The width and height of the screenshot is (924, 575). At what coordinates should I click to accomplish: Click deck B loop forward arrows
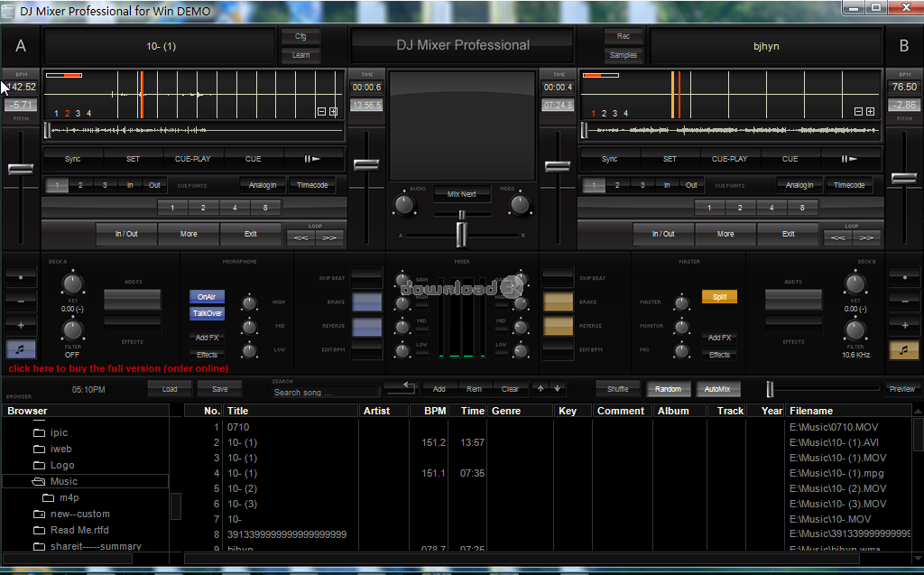[866, 237]
